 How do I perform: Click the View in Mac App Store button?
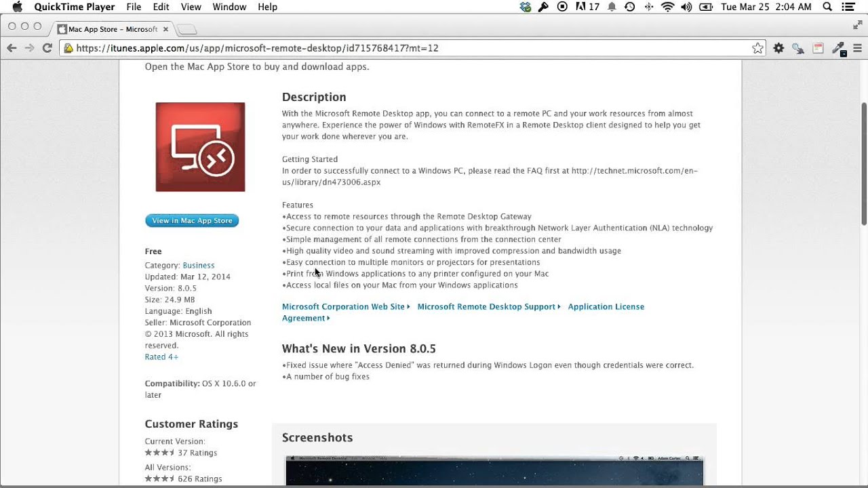coord(192,220)
